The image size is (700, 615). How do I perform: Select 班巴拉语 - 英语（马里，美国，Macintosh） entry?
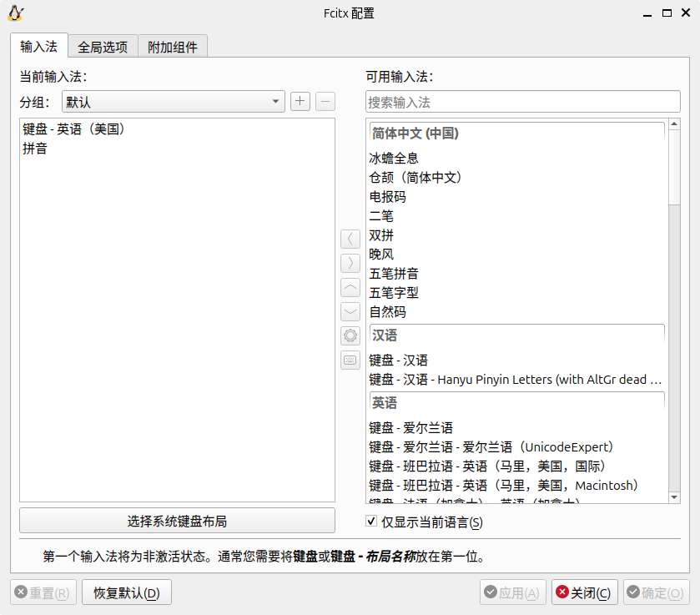tap(517, 485)
